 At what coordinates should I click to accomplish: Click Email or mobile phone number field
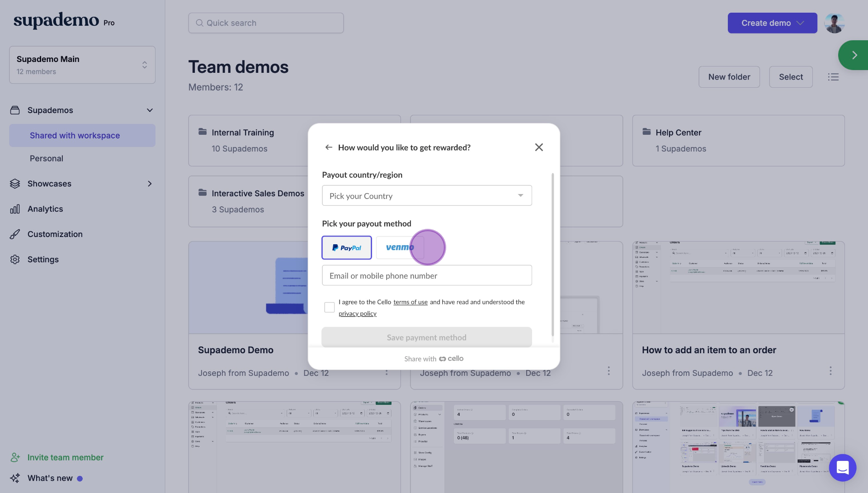tap(427, 275)
